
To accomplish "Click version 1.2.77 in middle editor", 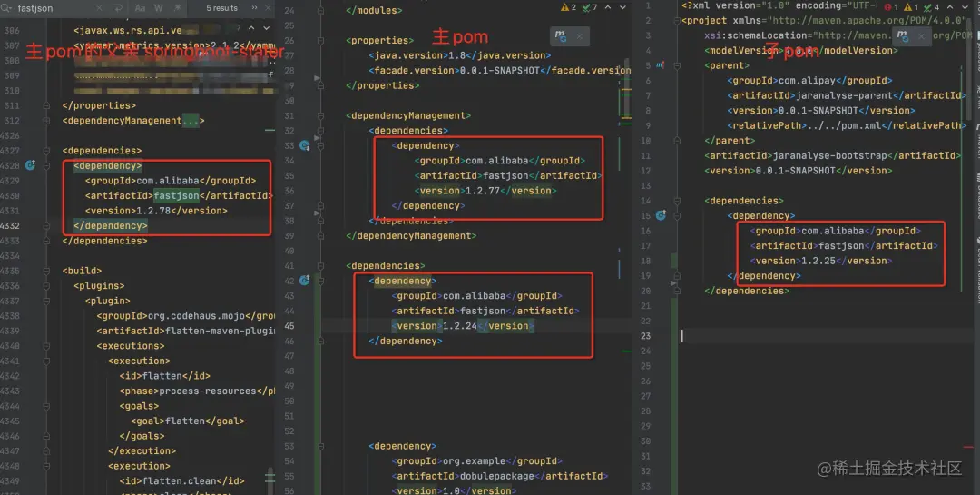I will [485, 191].
